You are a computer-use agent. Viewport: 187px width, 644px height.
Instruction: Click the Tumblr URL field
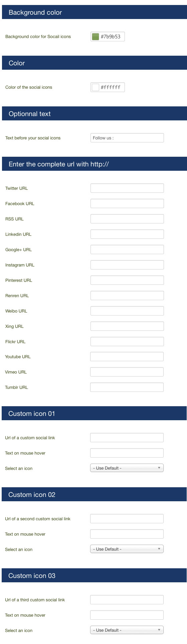[127, 387]
